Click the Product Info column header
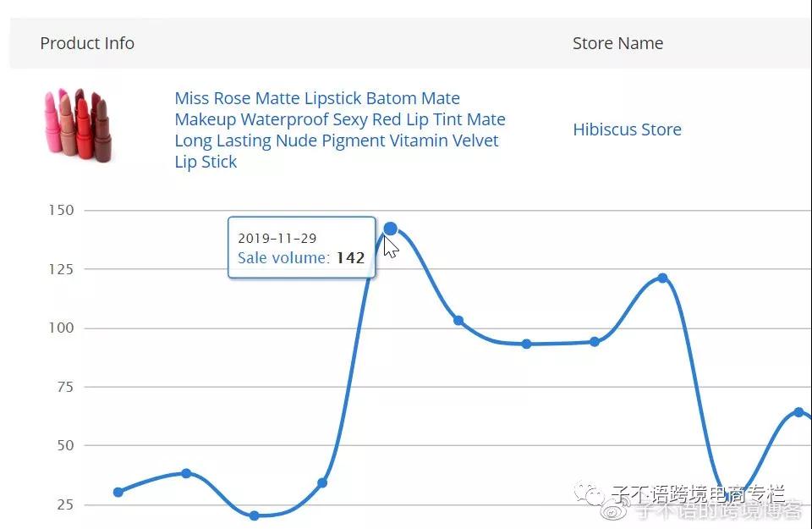The width and height of the screenshot is (812, 529). [x=87, y=43]
